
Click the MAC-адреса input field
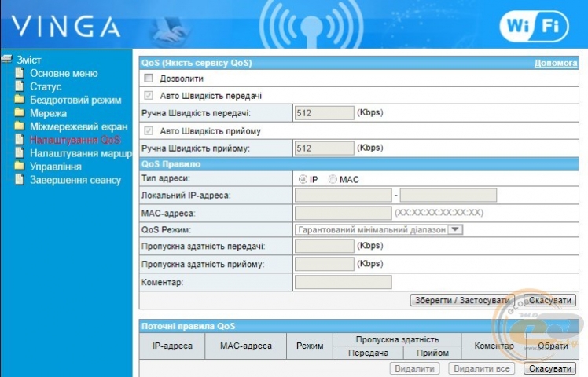pyautogui.click(x=343, y=213)
